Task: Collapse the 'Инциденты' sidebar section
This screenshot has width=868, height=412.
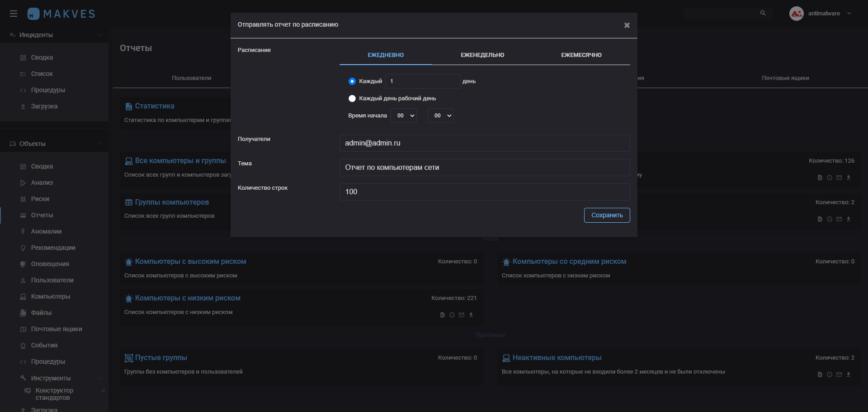Action: pyautogui.click(x=99, y=35)
